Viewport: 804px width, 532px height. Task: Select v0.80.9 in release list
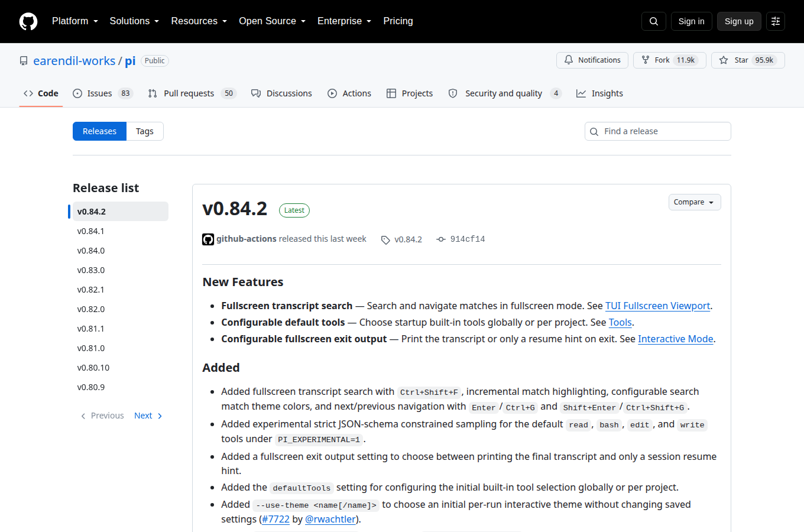pyautogui.click(x=121, y=387)
